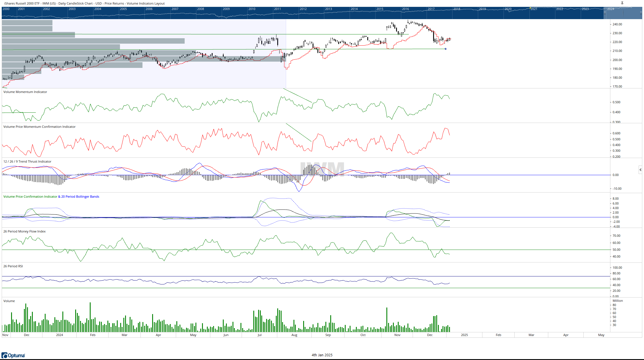Click the Volume Price Momentum Confirmation Indicator label

[x=39, y=127]
